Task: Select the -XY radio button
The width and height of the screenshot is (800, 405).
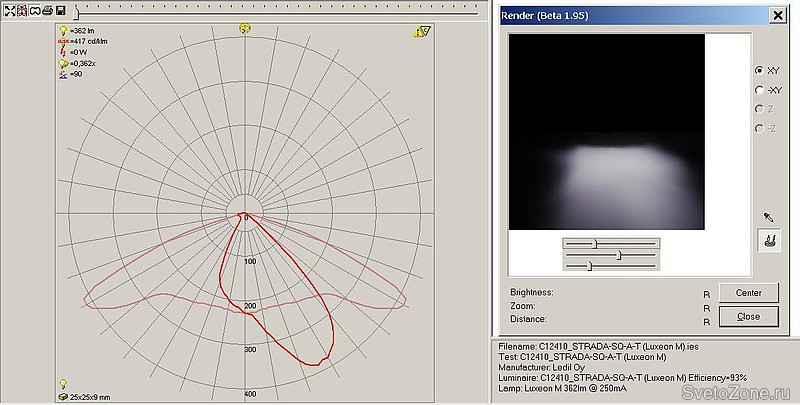Action: (x=759, y=90)
